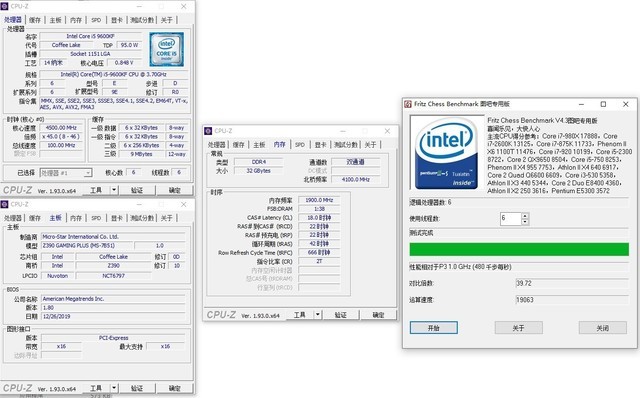Close the Fritz Chess Benchmark window
Image resolution: width=640 pixels, height=398 pixels.
coord(625,104)
